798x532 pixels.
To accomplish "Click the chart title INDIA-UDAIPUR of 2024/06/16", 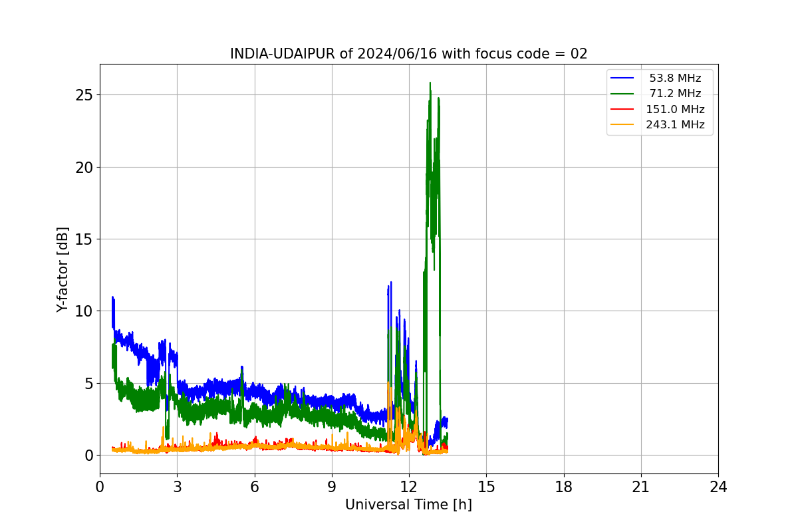I will pos(408,54).
